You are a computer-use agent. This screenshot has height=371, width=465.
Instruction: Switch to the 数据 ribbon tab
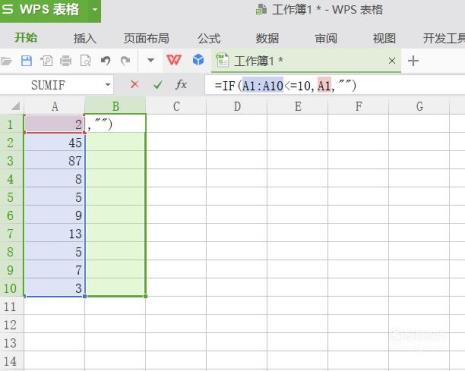coord(267,38)
